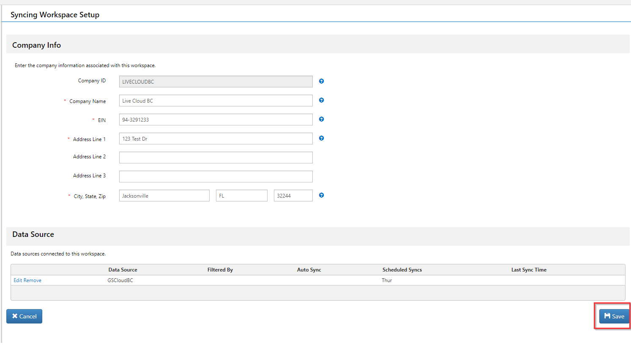Click the Data Source column header

[123, 270]
